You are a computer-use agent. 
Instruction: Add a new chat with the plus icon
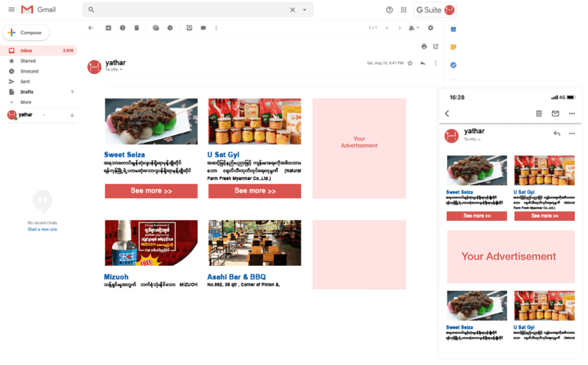coord(72,115)
